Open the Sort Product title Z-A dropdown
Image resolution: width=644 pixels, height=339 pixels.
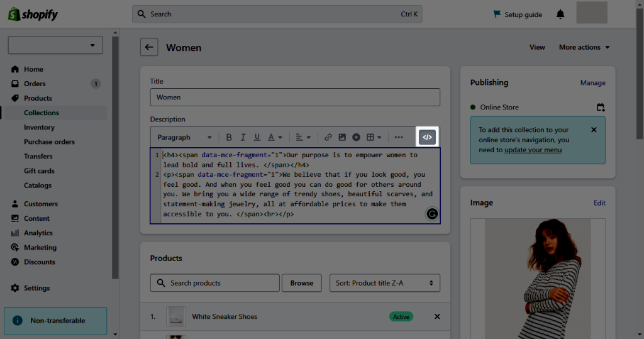(385, 283)
